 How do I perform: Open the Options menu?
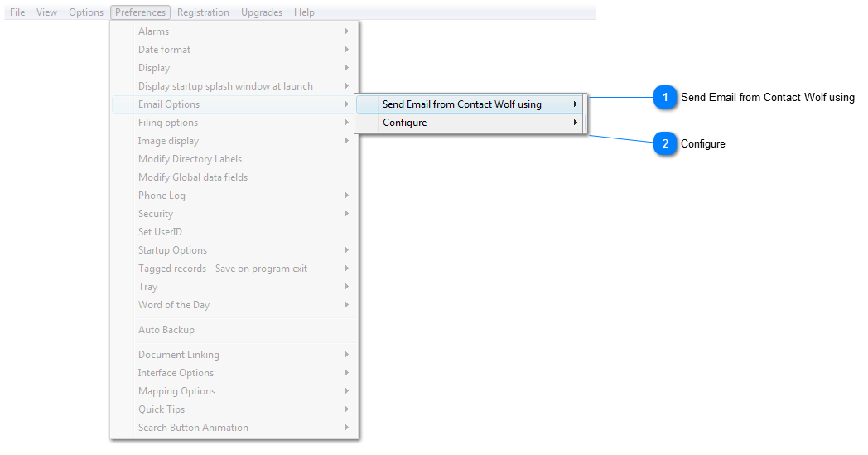(86, 12)
